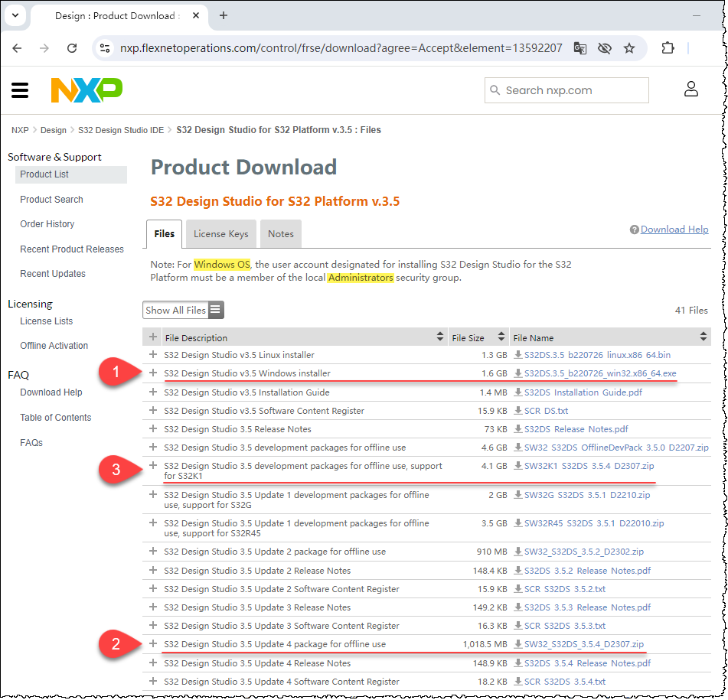Reload the page with the refresh icon
728x700 pixels.
[72, 47]
